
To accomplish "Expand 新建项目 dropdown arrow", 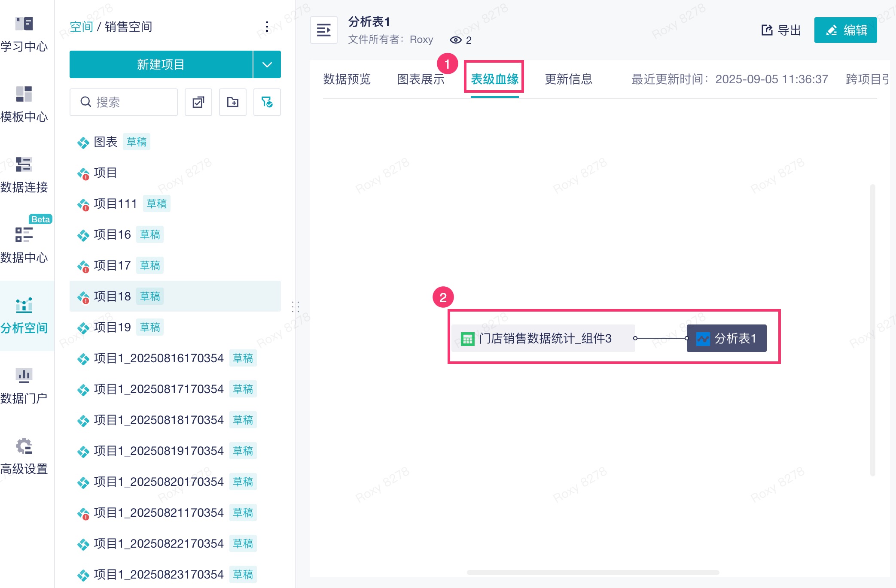I will tap(267, 65).
